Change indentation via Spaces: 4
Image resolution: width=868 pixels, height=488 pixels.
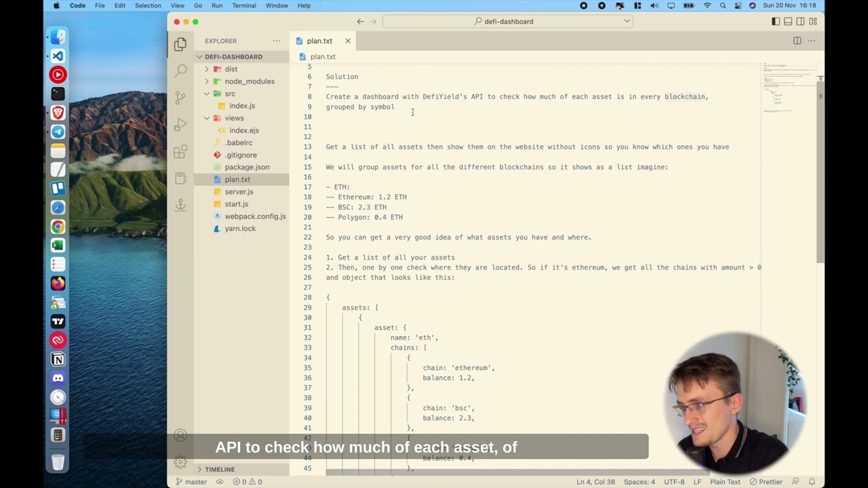click(x=639, y=482)
